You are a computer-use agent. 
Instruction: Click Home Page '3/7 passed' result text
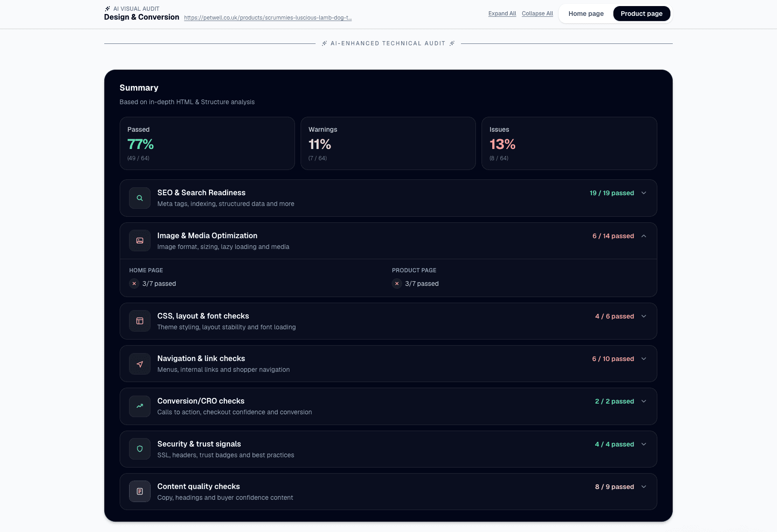click(159, 284)
